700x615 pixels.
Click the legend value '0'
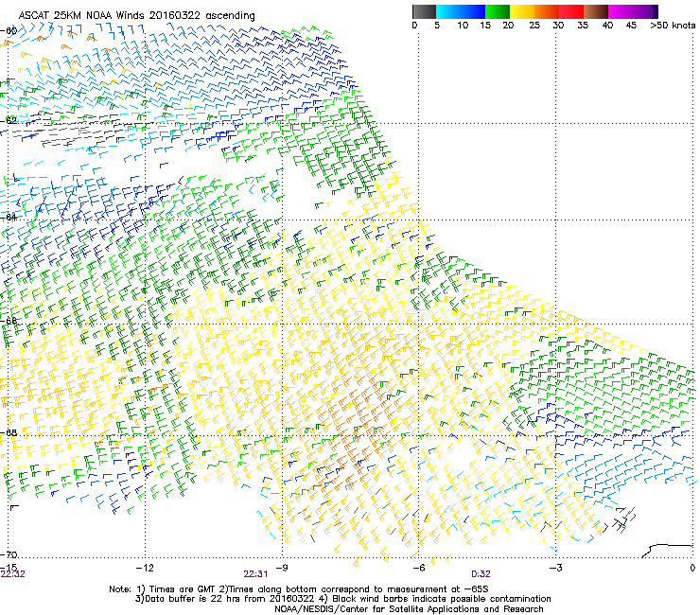[414, 25]
